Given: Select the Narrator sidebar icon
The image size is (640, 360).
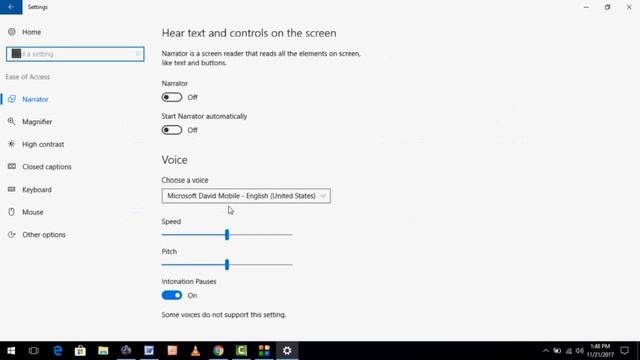Looking at the screenshot, I should 12,99.
